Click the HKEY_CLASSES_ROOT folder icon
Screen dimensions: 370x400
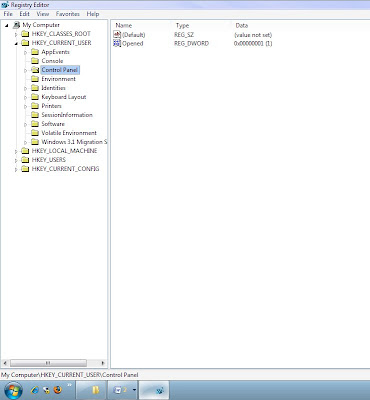pyautogui.click(x=25, y=34)
